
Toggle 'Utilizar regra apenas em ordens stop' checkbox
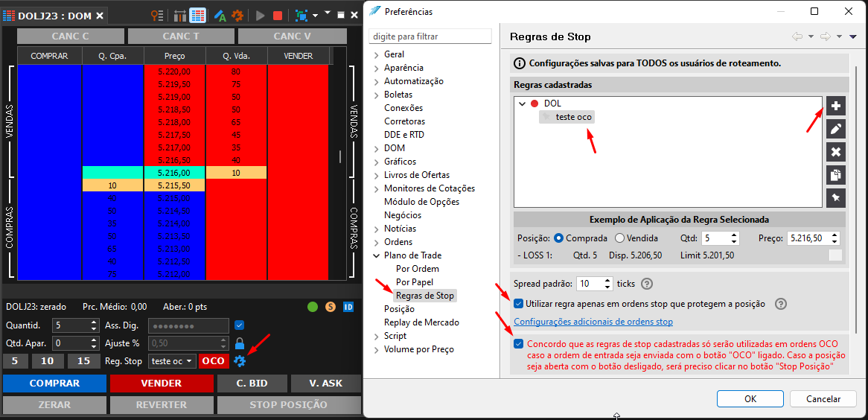tap(519, 304)
